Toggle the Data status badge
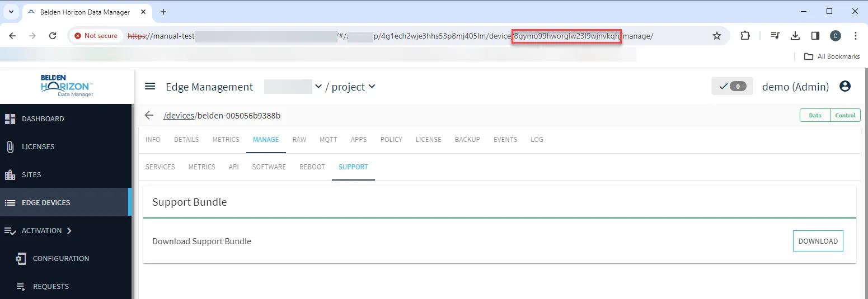The image size is (868, 299). point(815,115)
